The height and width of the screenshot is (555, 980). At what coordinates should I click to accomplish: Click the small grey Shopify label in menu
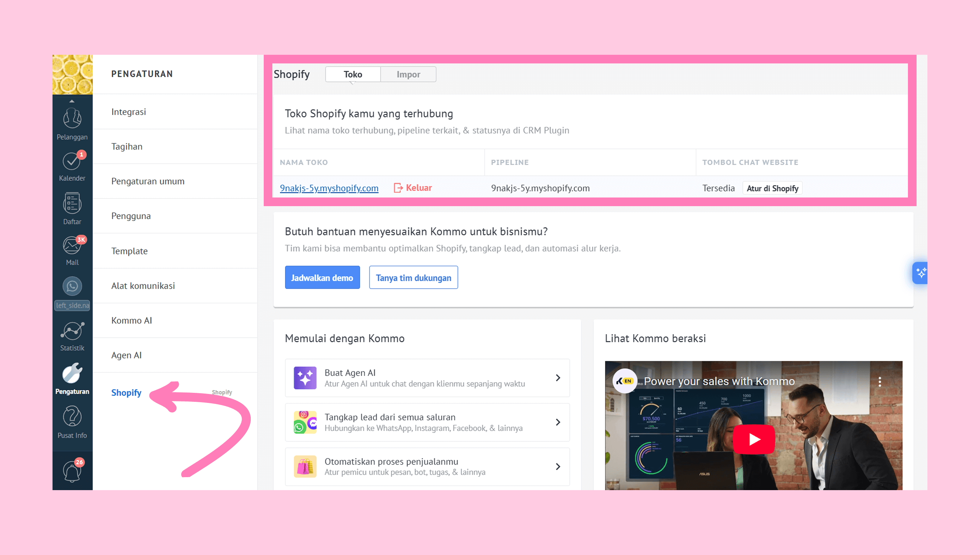(x=222, y=392)
